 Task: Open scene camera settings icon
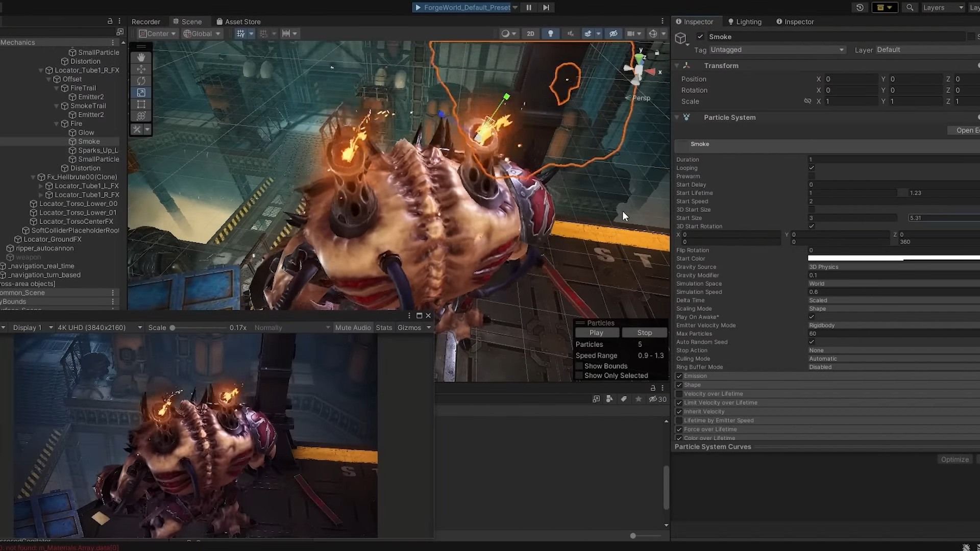(x=631, y=34)
